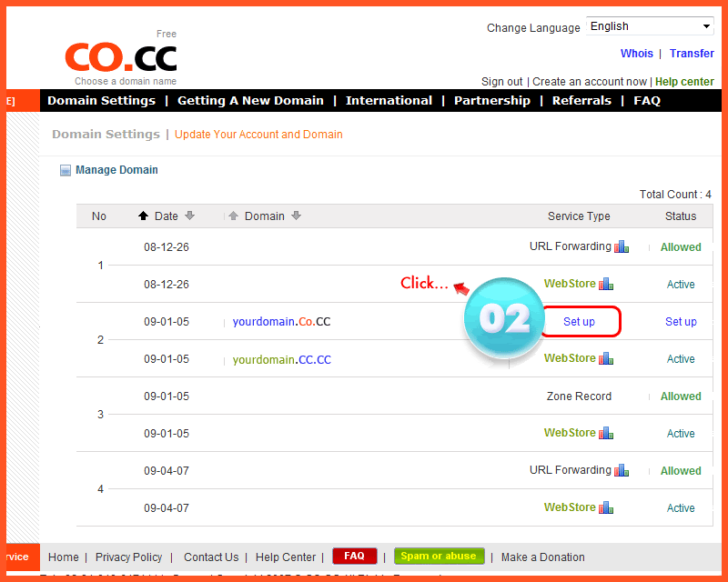Open the Domain Settings menu
This screenshot has width=728, height=582.
(x=101, y=101)
